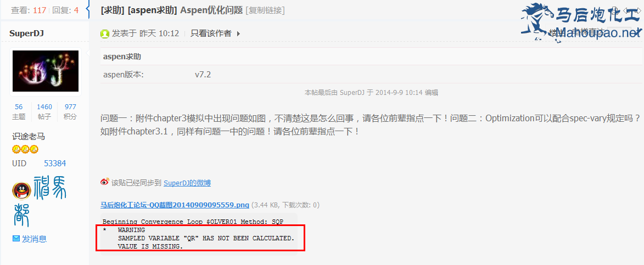
Task: Click the green user icon beside 发表于
Action: pyautogui.click(x=105, y=33)
